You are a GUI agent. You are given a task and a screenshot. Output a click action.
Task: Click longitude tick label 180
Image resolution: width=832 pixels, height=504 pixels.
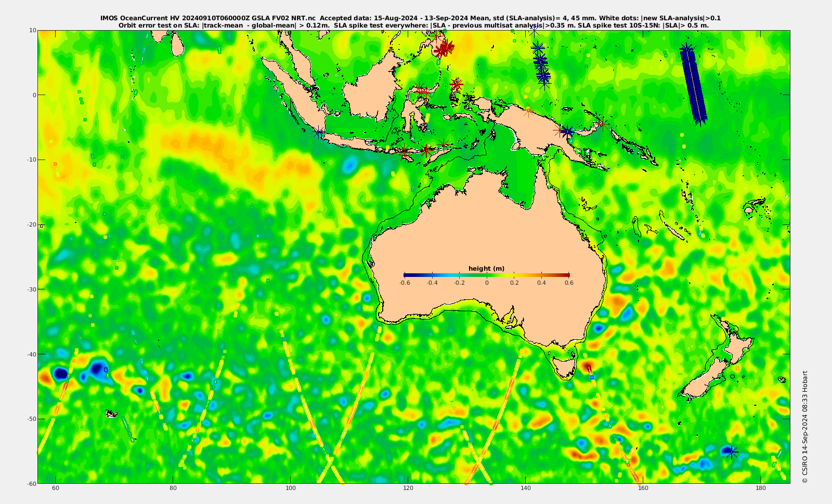(761, 488)
